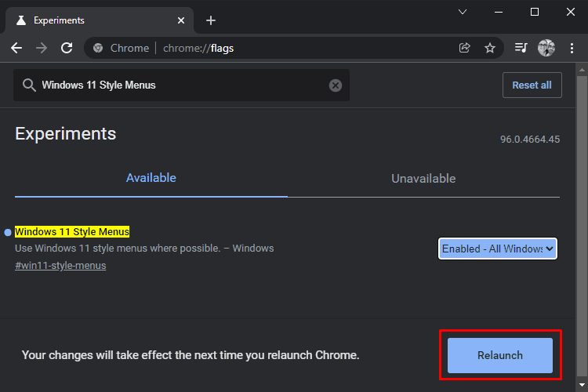Switch to the Available tab
Screen dimensions: 588x392
[x=151, y=178]
